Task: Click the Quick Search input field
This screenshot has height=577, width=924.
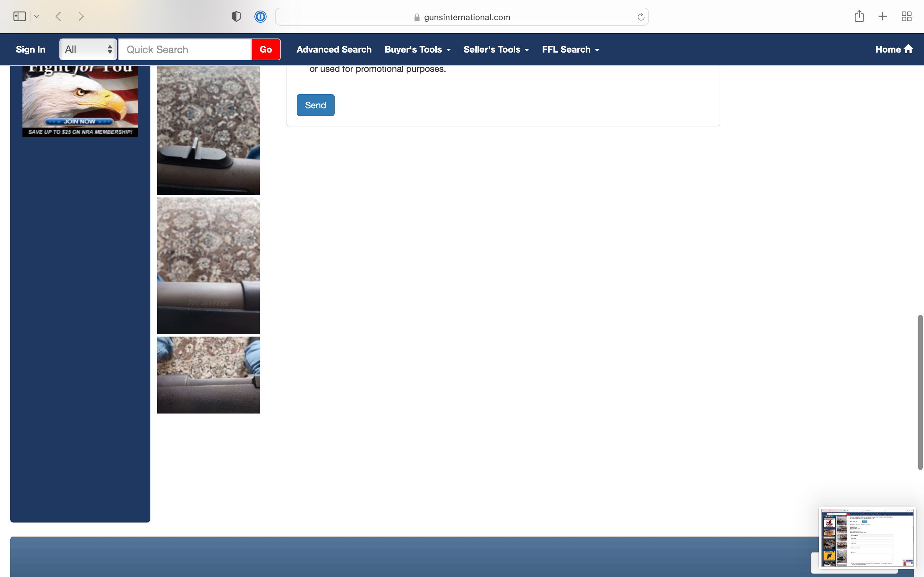Action: coord(185,50)
